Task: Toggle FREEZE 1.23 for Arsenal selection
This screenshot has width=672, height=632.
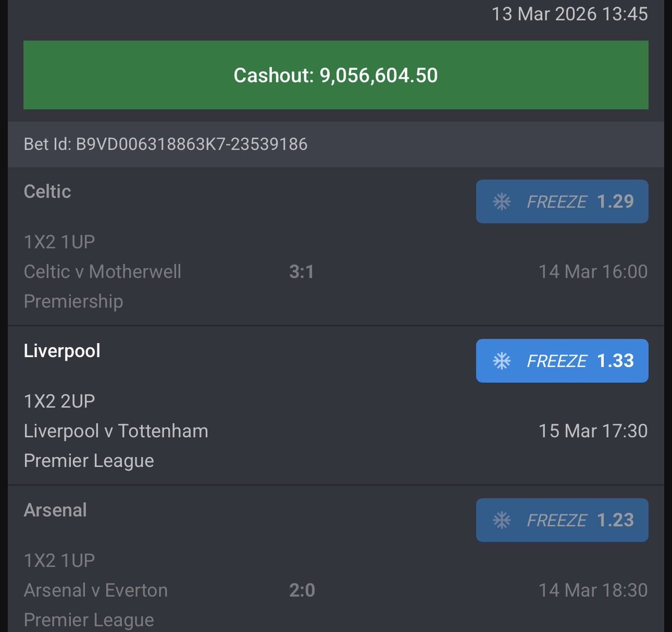Action: pos(562,520)
